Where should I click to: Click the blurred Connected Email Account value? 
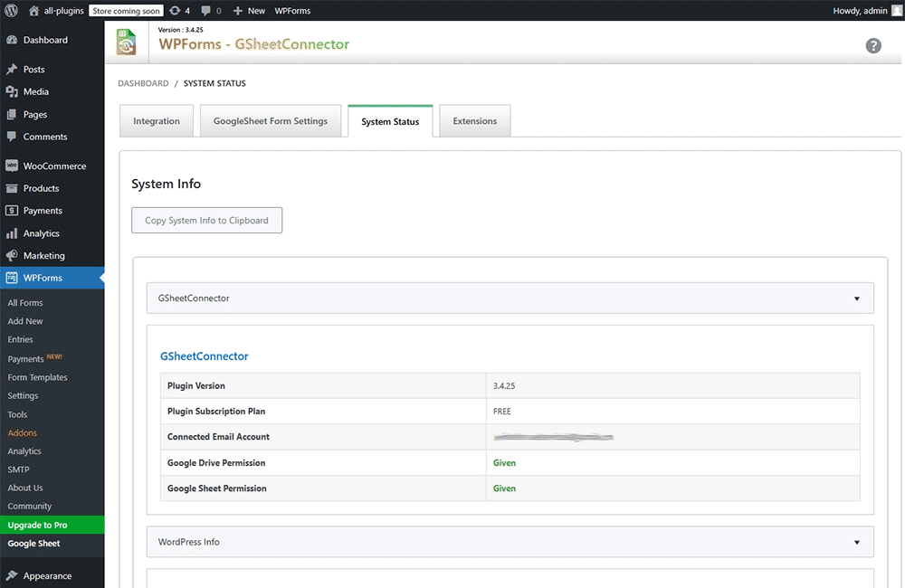(x=554, y=438)
